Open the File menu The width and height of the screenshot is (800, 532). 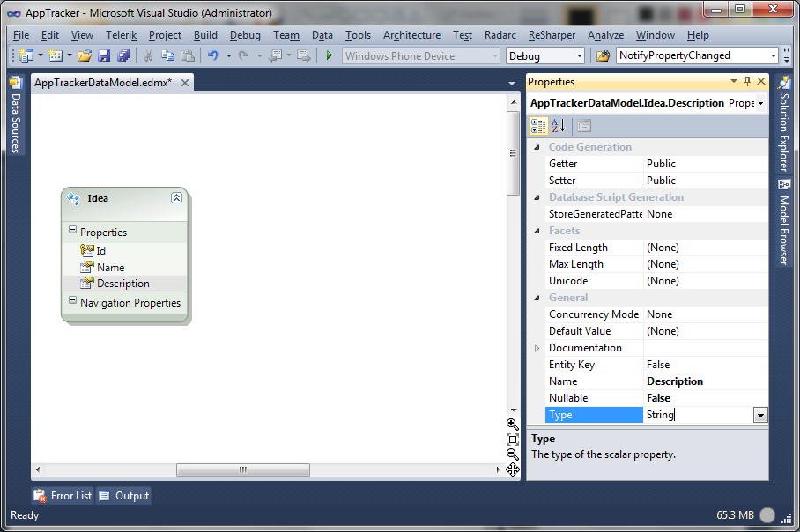(x=21, y=35)
